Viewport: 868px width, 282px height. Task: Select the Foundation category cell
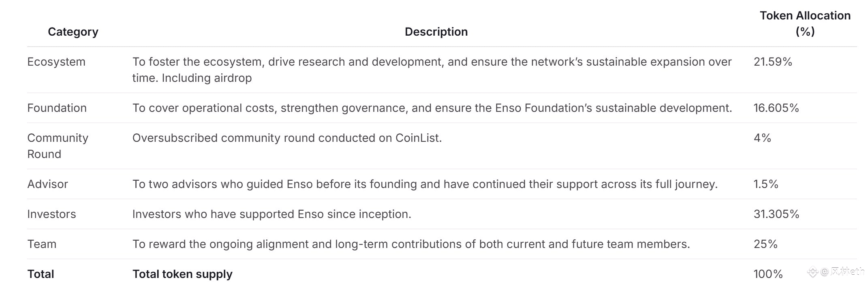57,108
